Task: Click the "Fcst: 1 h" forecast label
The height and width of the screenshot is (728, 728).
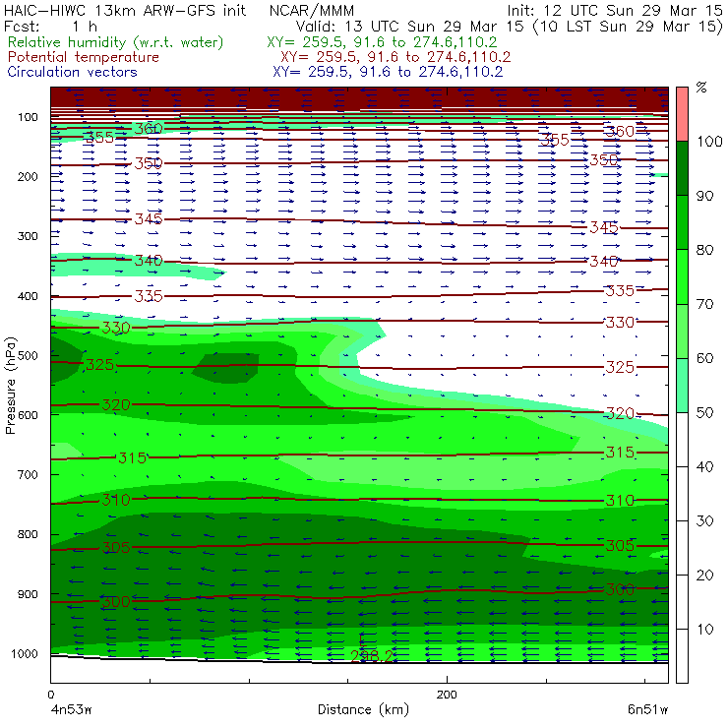Action: [50, 26]
